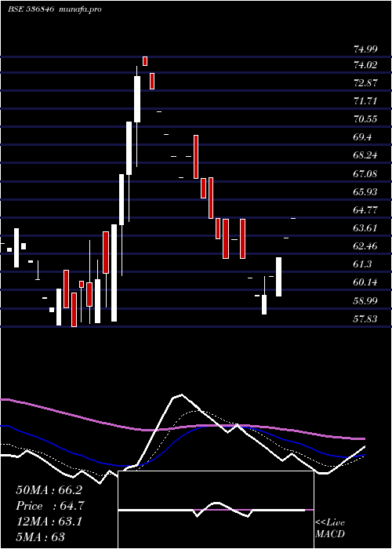Click the 68.24 price axis label
The height and width of the screenshot is (549, 392).
pos(365,155)
